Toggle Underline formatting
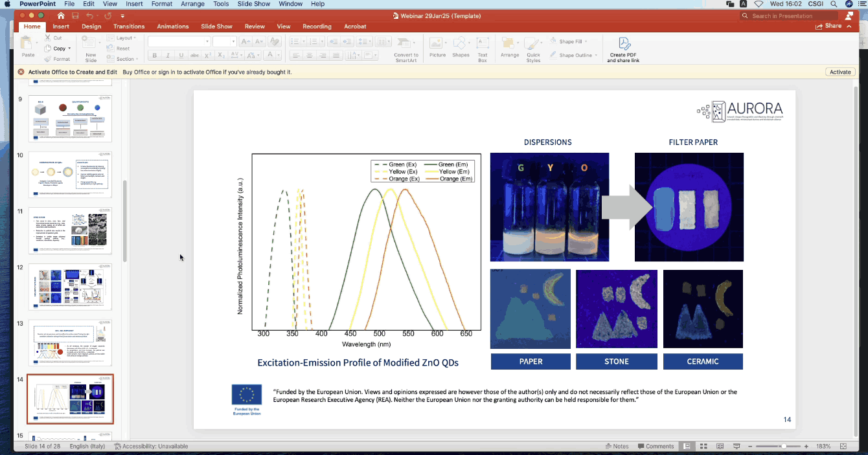Image resolution: width=868 pixels, height=455 pixels. coord(181,56)
